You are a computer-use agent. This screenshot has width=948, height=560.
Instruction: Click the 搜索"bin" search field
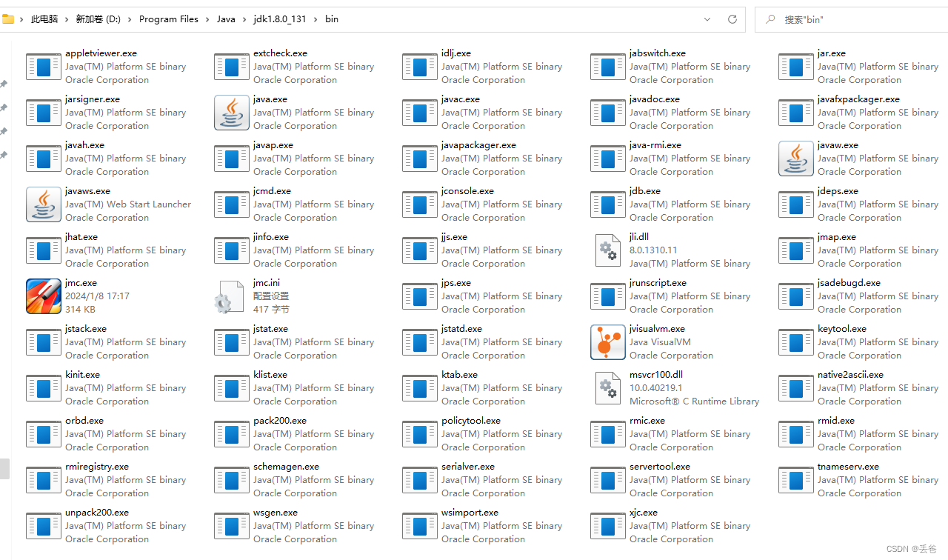click(x=851, y=19)
